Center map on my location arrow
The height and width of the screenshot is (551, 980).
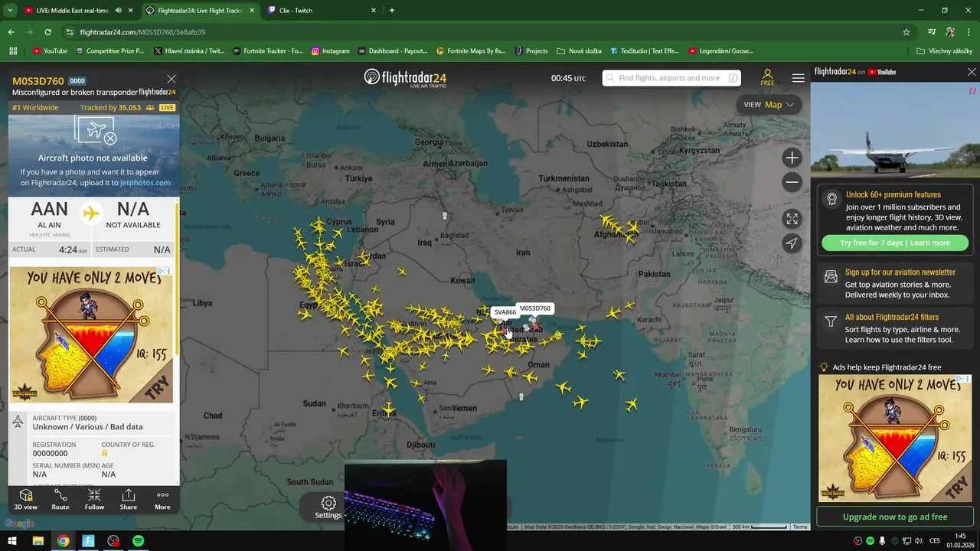click(x=792, y=243)
